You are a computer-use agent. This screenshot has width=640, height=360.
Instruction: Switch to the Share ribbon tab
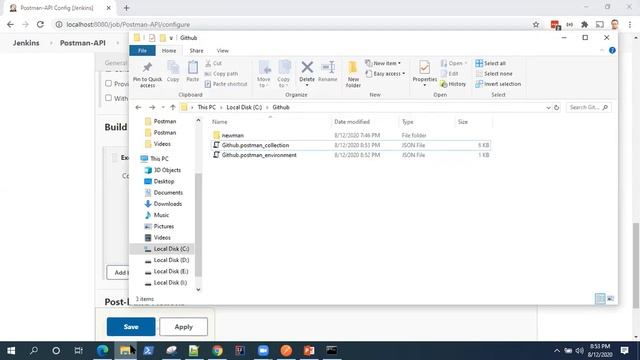196,51
